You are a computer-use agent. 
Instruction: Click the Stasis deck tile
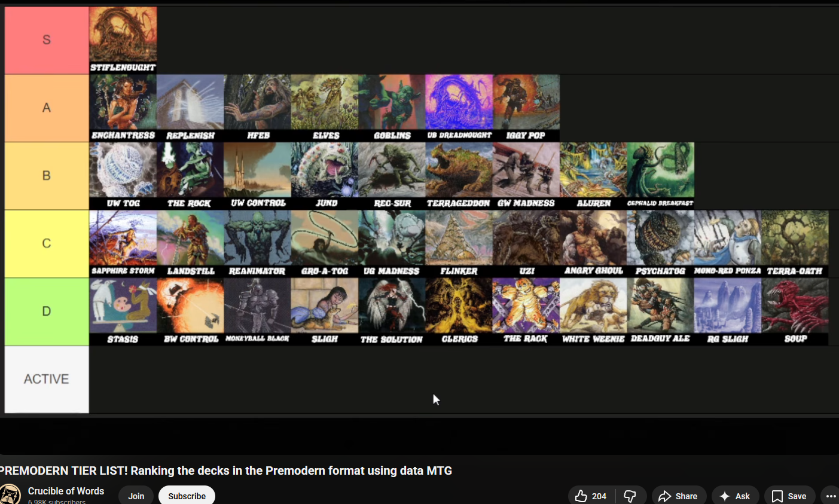point(123,311)
